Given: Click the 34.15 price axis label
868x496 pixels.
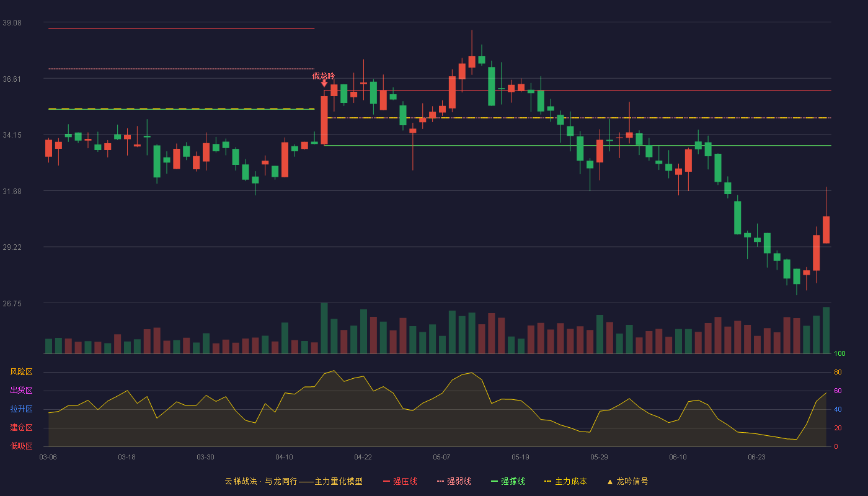Looking at the screenshot, I should [12, 135].
